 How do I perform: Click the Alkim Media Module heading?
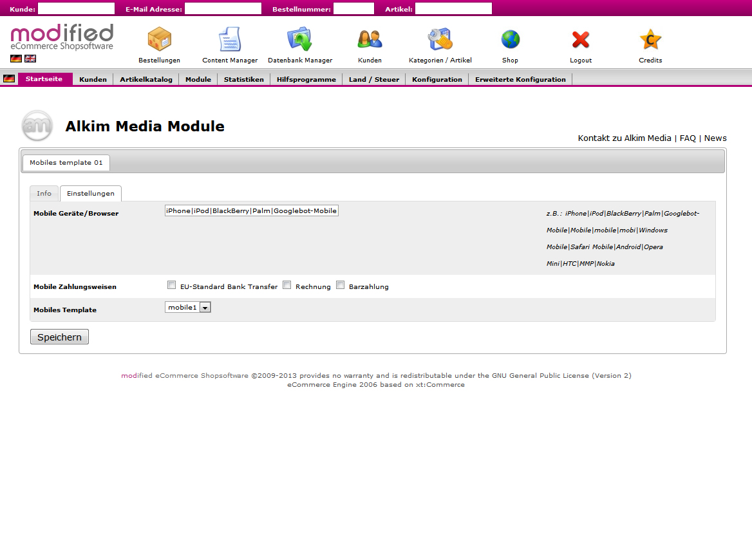145,126
